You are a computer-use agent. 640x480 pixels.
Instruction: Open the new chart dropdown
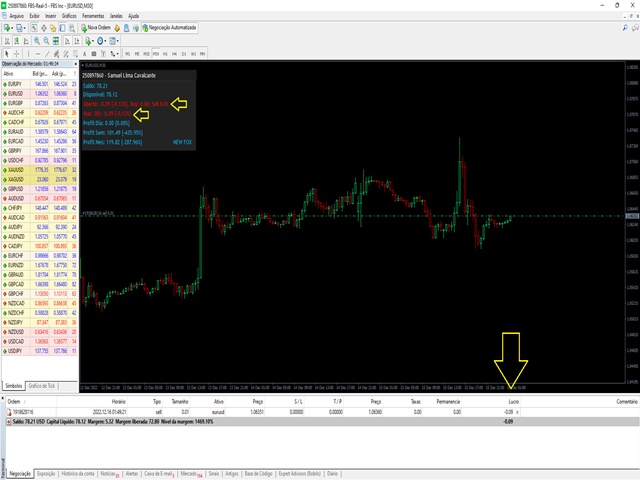coord(9,29)
